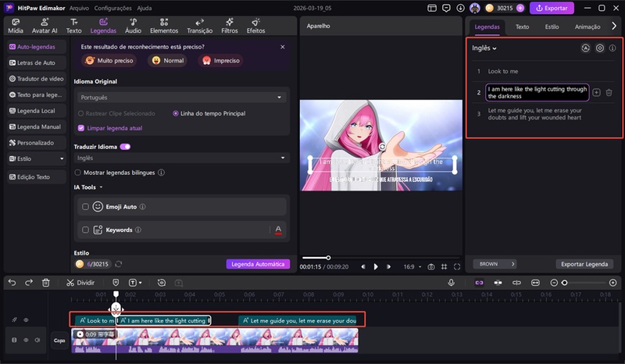The image size is (625, 364).
Task: Switch to the Animação tab
Action: point(587,27)
